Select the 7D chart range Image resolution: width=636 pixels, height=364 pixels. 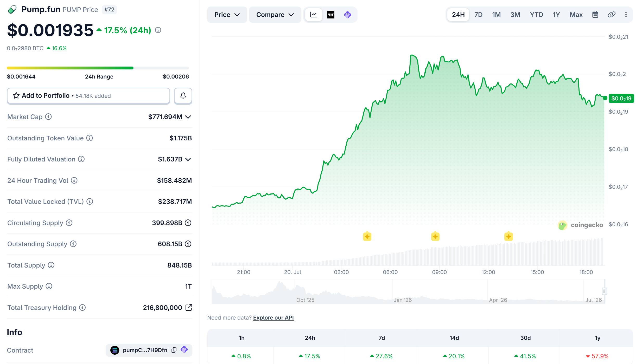(478, 15)
